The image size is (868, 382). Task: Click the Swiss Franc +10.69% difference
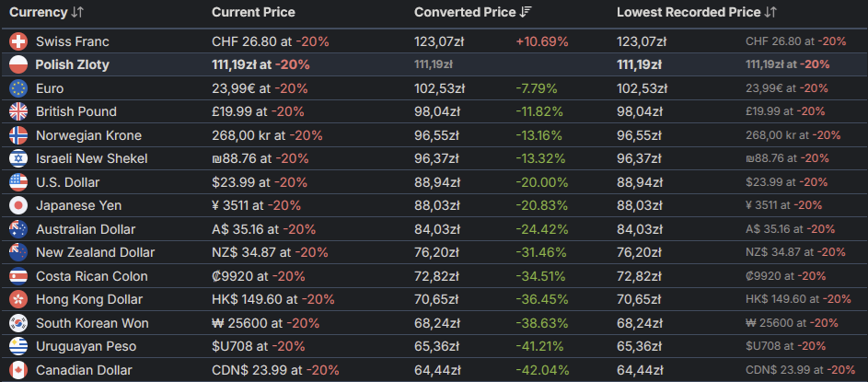pyautogui.click(x=542, y=41)
